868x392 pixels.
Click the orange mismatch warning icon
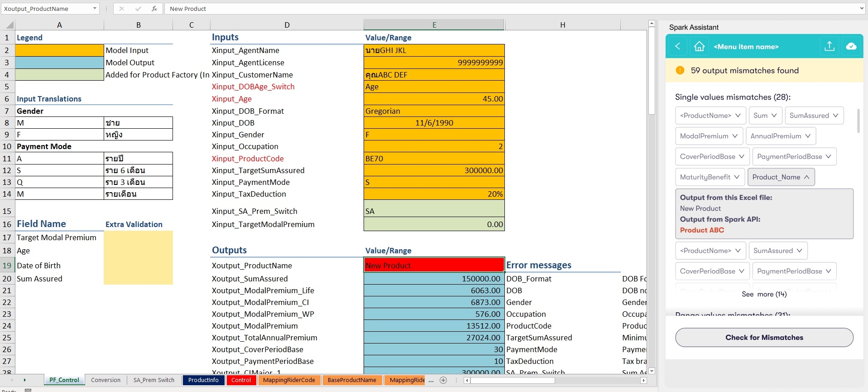680,70
